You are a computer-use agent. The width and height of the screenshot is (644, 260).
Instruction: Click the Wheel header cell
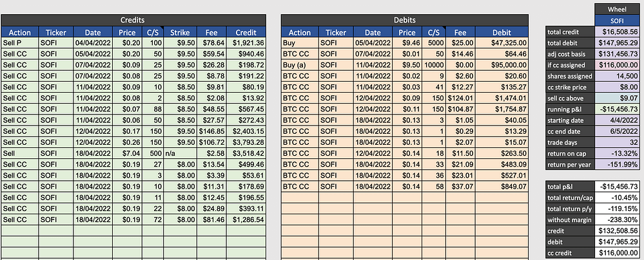(x=618, y=9)
